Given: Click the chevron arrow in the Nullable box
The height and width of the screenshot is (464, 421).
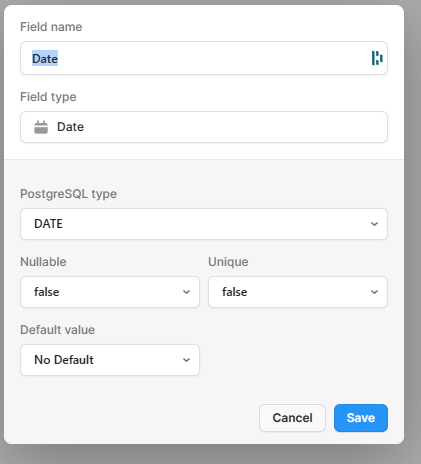Looking at the screenshot, I should [186, 292].
